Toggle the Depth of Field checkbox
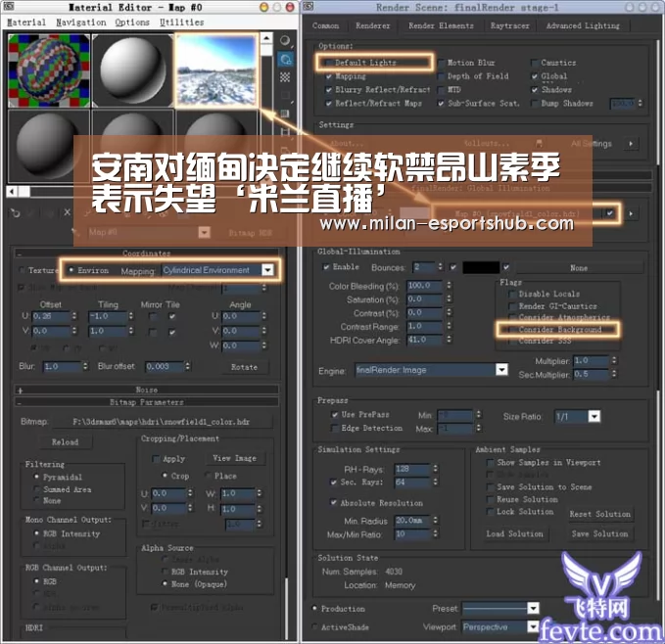Image resolution: width=665 pixels, height=644 pixels. point(441,76)
